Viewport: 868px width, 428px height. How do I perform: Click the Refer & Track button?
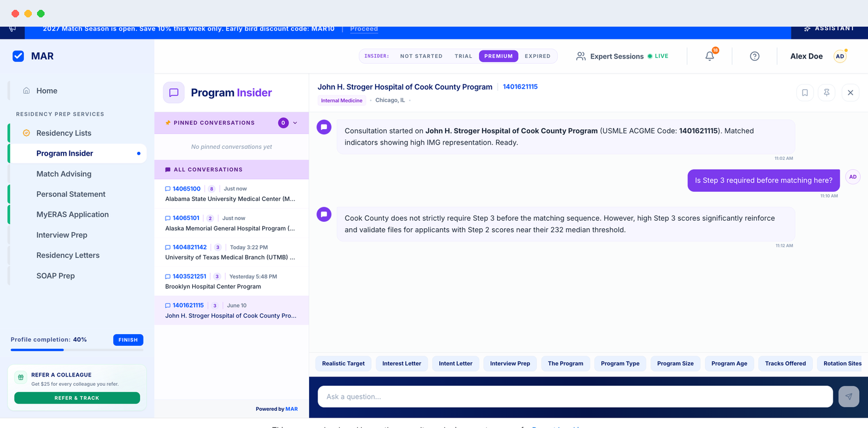click(77, 398)
